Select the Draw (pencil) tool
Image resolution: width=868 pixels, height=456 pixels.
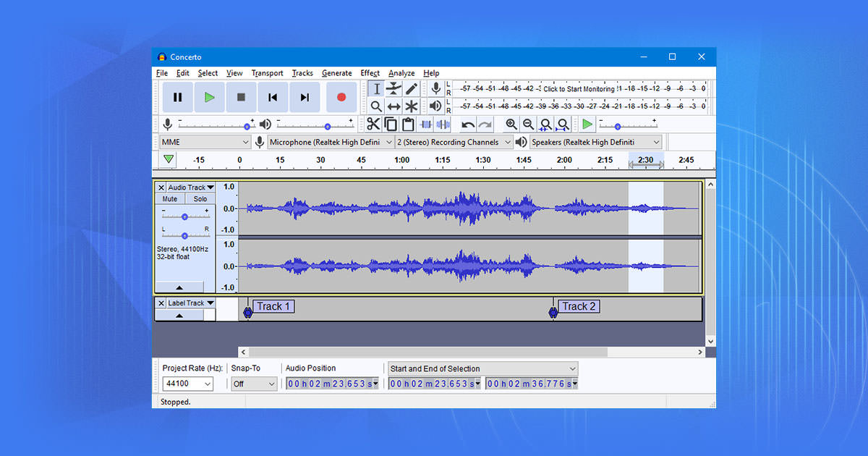pos(411,89)
